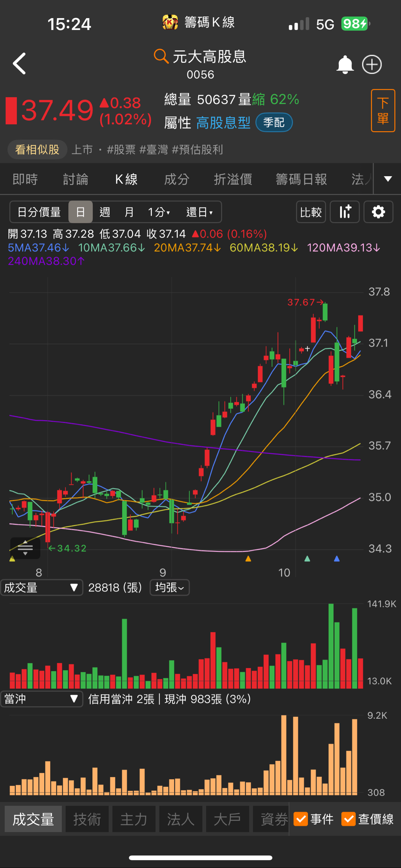Select the 日分價量 chart mode
401x868 pixels.
[39, 212]
